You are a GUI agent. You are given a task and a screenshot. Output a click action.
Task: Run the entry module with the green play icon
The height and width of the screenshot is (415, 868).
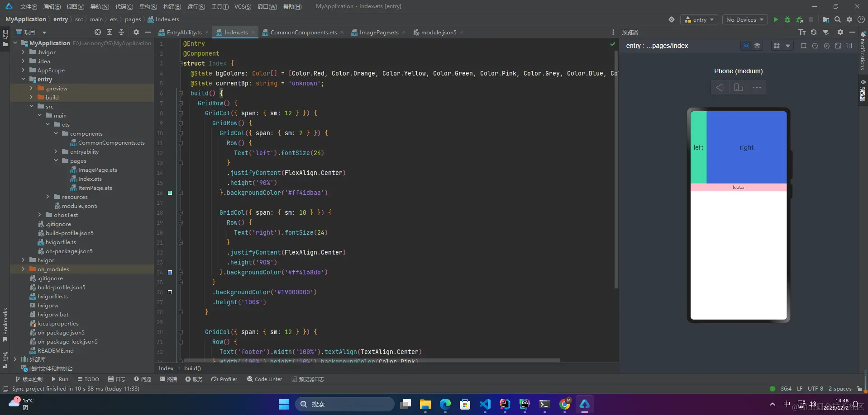tap(776, 19)
